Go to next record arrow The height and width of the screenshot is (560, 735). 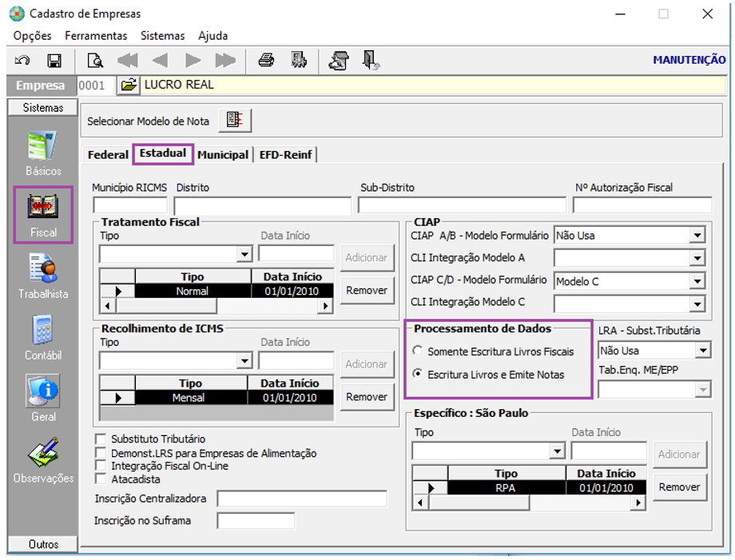coord(193,61)
